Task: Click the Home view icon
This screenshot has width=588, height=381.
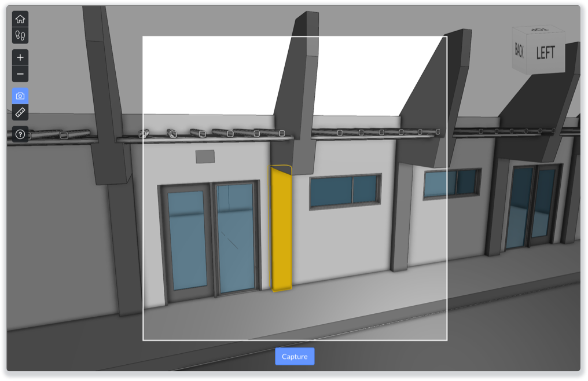Action: [x=20, y=19]
